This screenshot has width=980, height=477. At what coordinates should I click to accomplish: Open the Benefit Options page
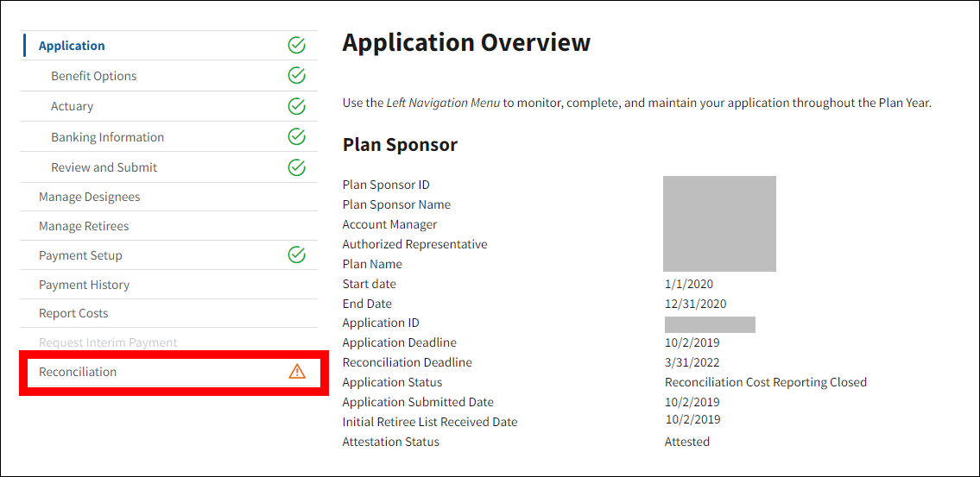93,76
